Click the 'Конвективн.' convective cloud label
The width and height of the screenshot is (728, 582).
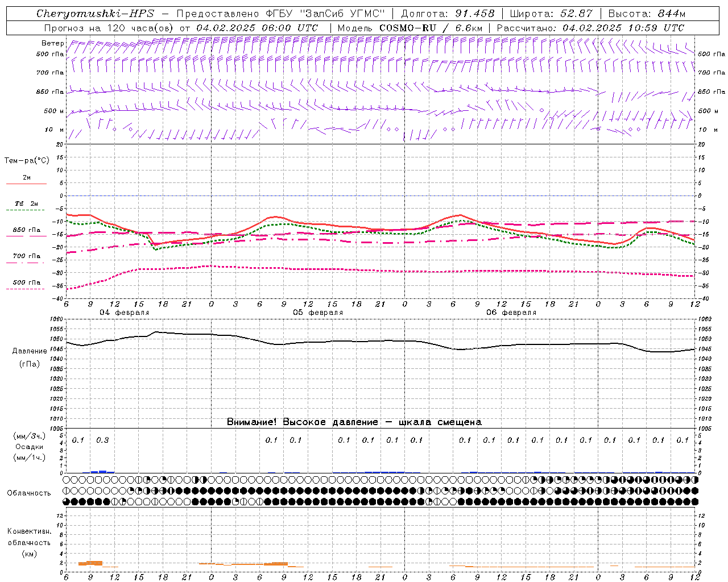[29, 531]
